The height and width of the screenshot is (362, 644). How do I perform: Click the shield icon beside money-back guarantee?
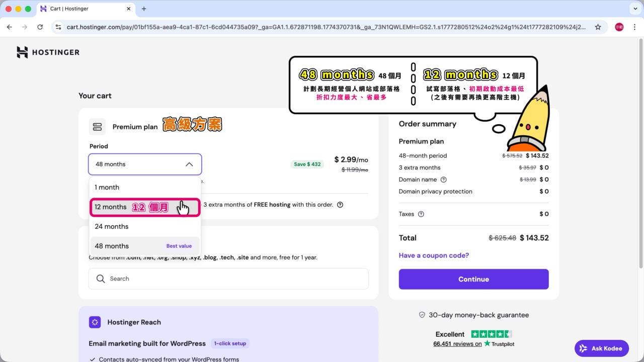(422, 315)
